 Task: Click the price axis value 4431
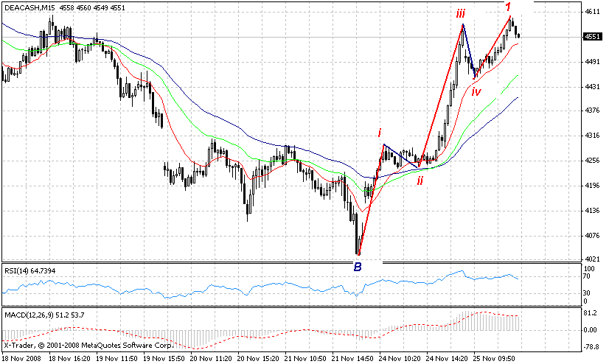[592, 87]
